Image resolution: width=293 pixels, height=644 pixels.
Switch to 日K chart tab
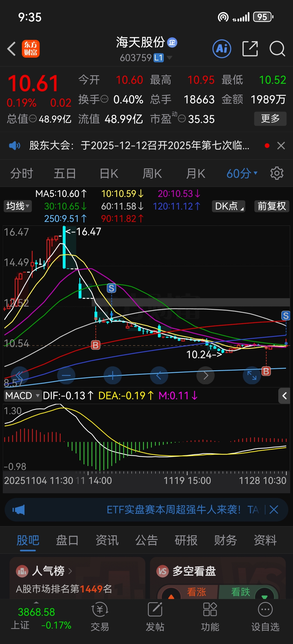[x=109, y=173]
